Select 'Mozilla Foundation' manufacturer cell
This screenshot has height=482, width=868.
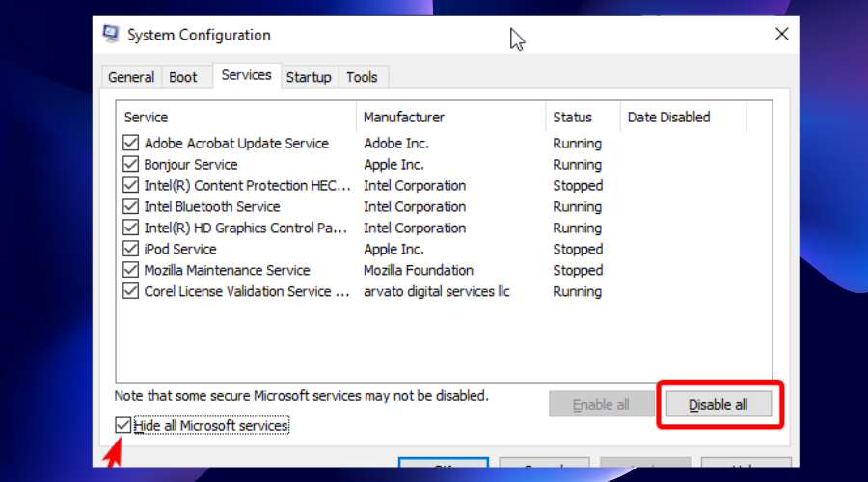[419, 270]
